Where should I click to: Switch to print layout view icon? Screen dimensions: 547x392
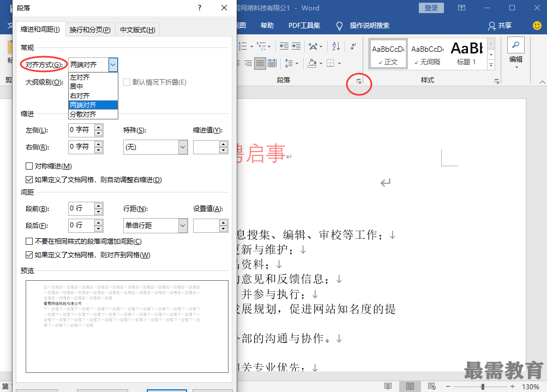410,386
